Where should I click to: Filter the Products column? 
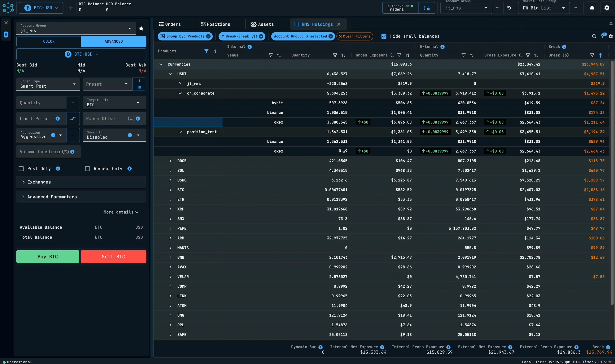point(207,51)
